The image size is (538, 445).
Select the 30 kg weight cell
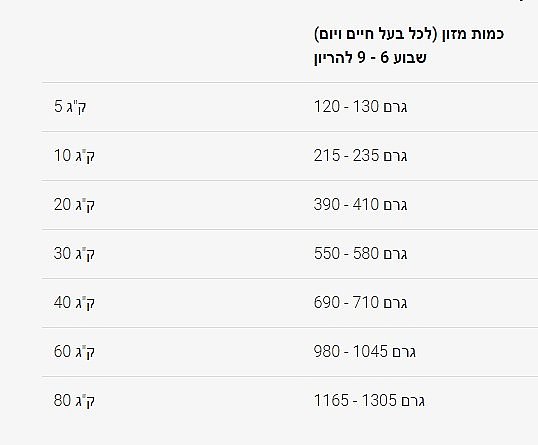pyautogui.click(x=74, y=254)
